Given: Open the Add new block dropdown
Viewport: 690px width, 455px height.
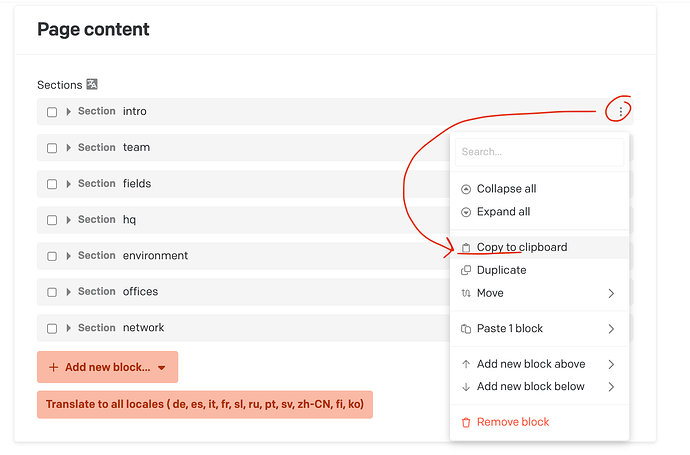Looking at the screenshot, I should point(107,367).
